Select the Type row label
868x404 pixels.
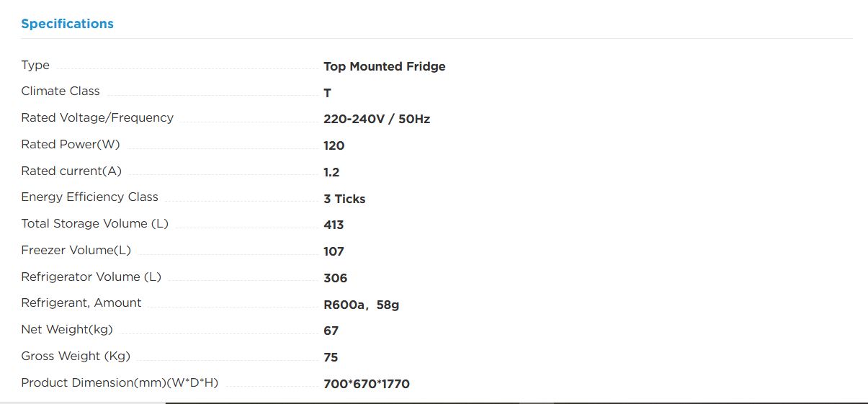(x=35, y=66)
